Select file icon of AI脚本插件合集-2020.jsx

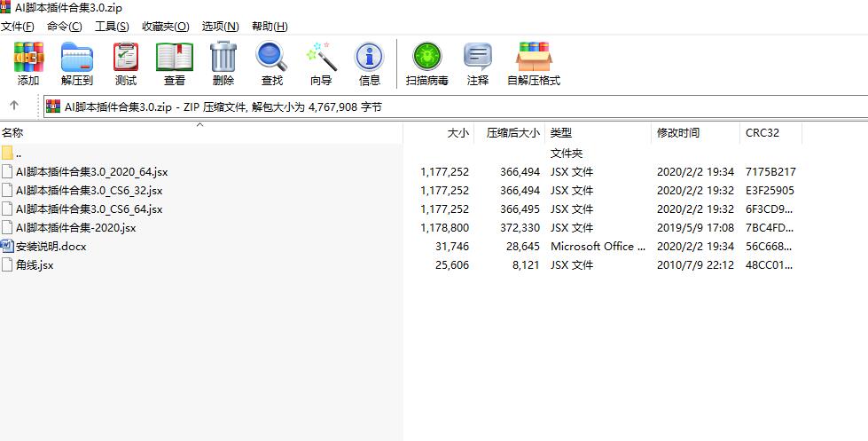click(6, 227)
